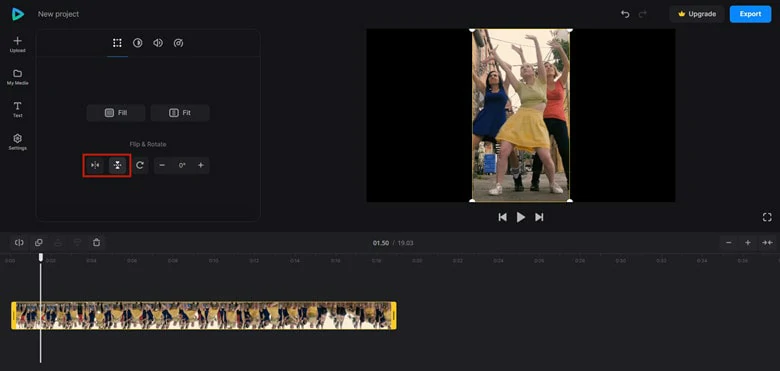Select the Text tool
780x371 pixels.
pyautogui.click(x=17, y=109)
